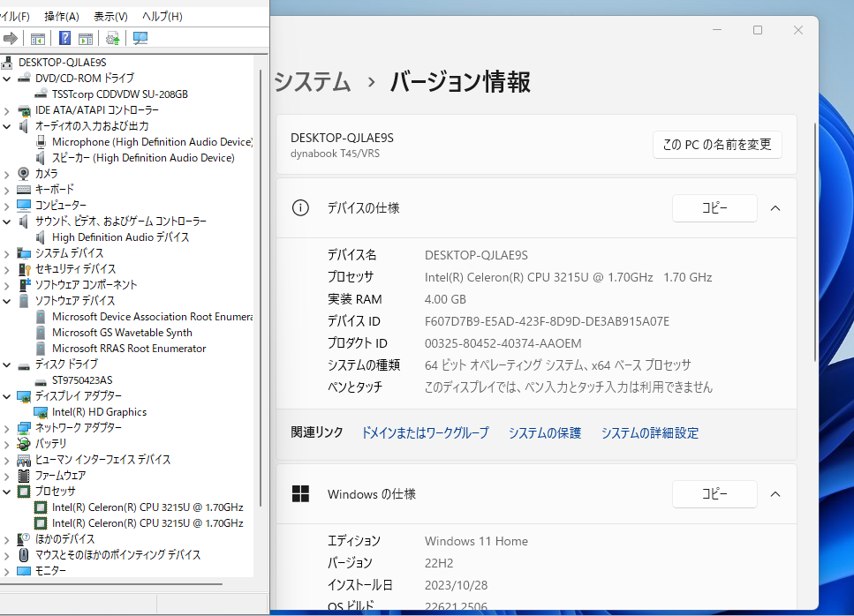This screenshot has height=616, width=854.
Task: Open システムの詳細設定 link
Action: 650,433
